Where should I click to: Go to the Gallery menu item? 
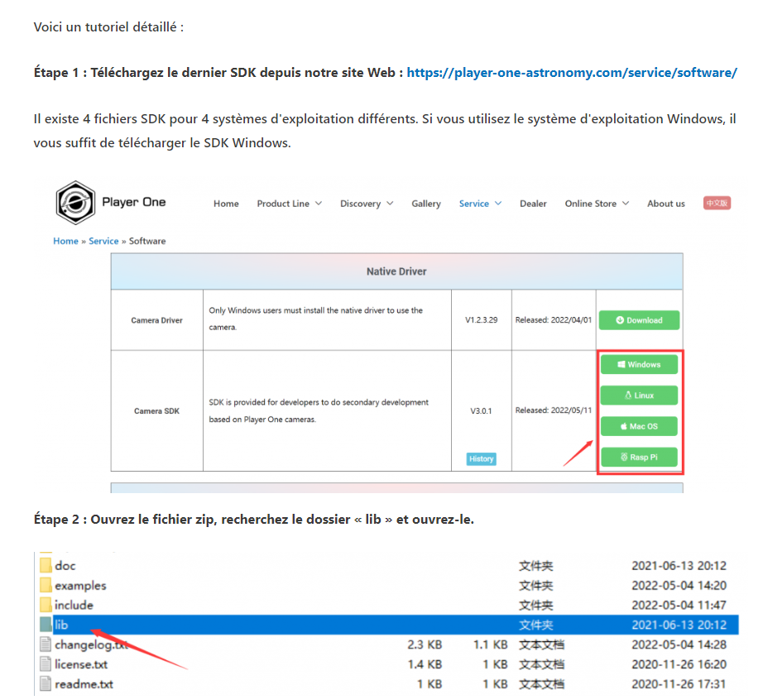(426, 204)
